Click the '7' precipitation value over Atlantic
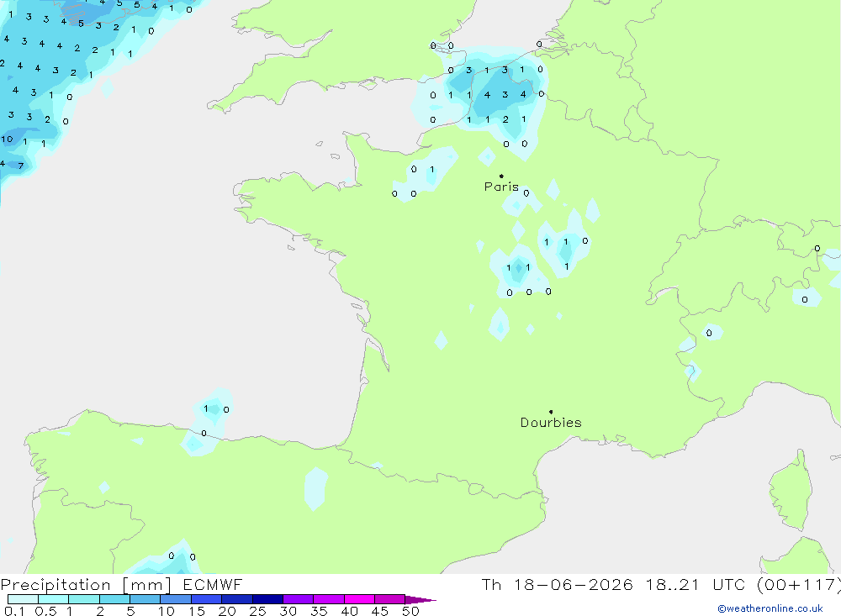Screen dimensions: 841x616 pyautogui.click(x=21, y=166)
